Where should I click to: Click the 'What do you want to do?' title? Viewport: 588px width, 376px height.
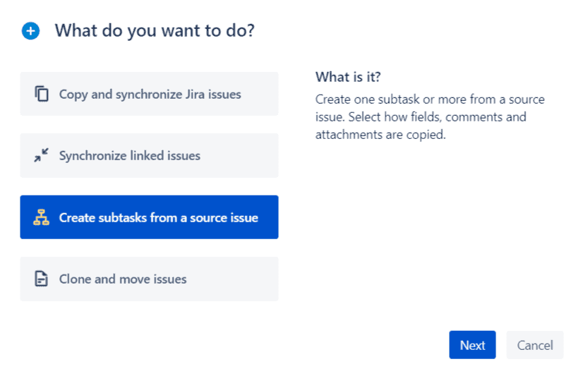click(x=155, y=31)
